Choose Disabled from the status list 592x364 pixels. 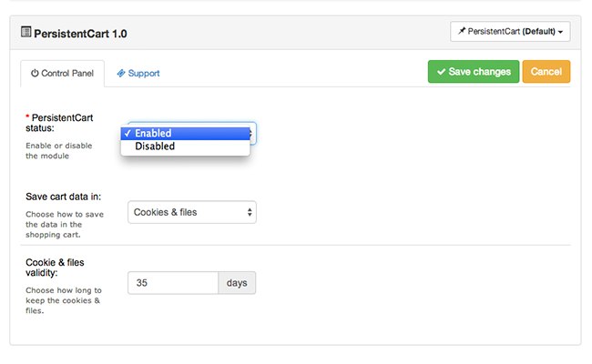155,147
